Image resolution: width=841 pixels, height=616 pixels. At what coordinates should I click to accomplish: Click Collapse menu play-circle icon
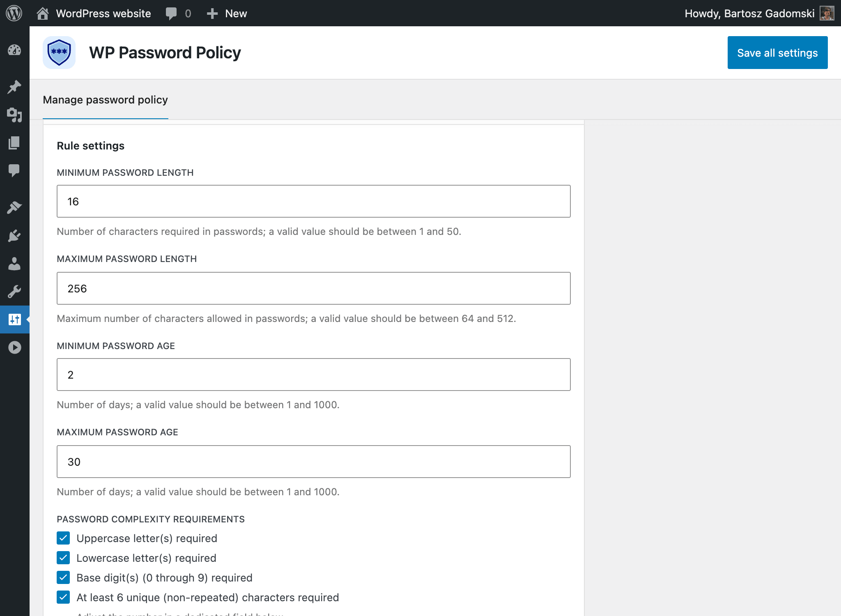14,347
